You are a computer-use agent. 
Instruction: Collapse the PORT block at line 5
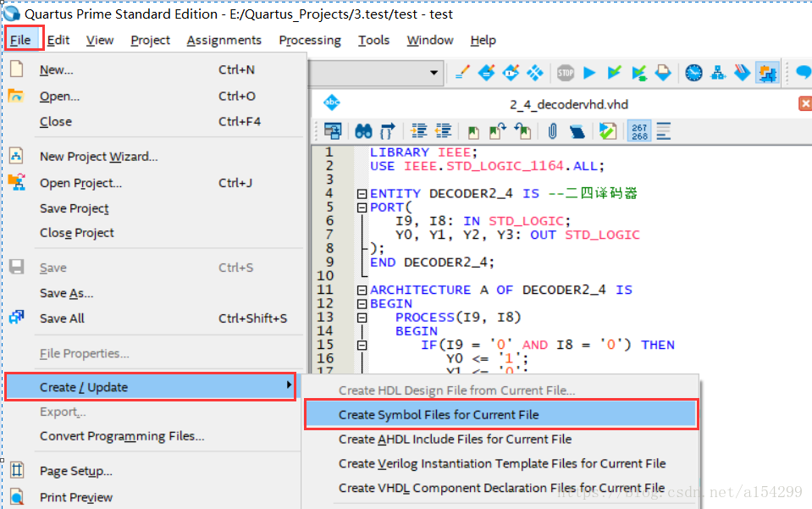[x=362, y=207]
